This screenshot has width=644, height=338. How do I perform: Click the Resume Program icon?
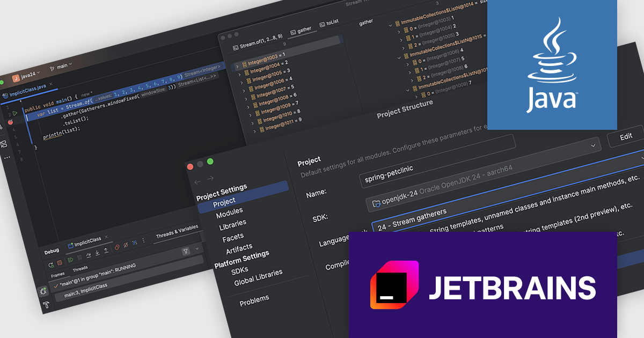[70, 260]
